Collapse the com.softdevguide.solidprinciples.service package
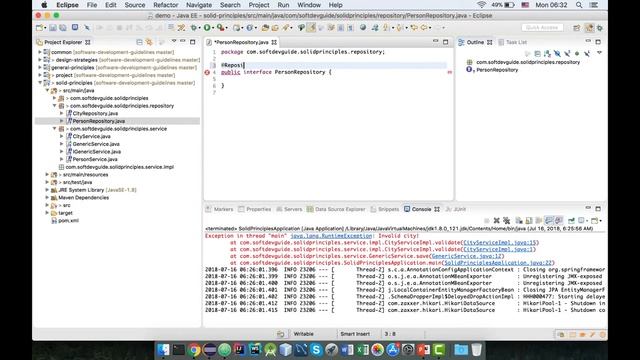 [x=55, y=129]
